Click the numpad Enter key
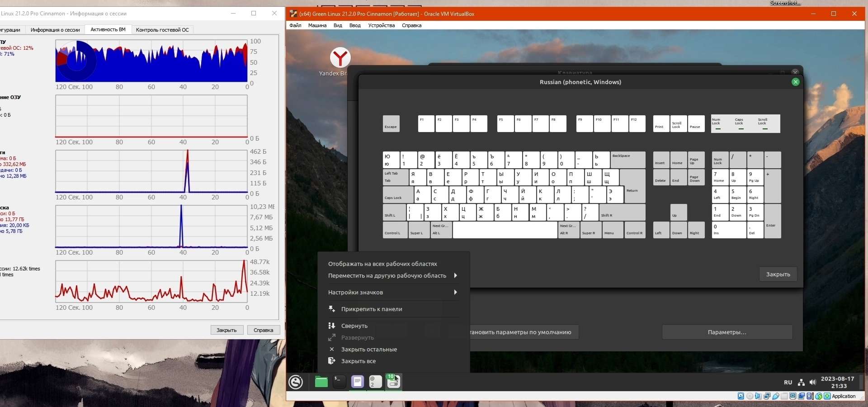 point(773,221)
